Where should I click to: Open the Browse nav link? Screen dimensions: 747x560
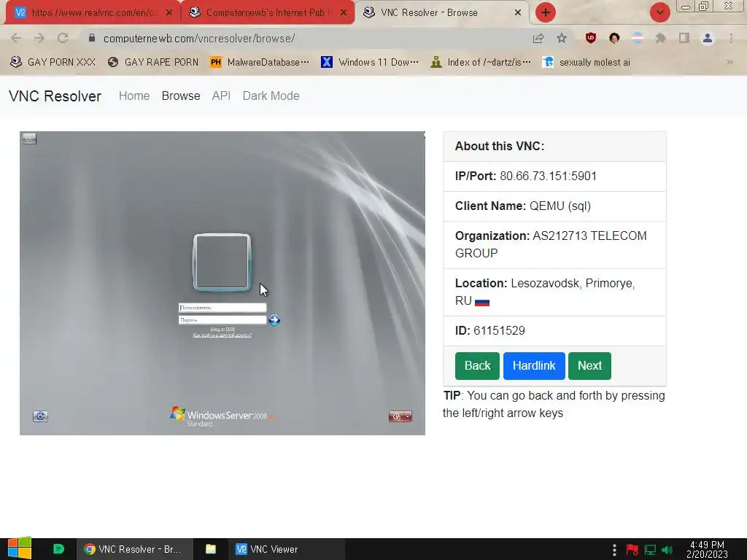click(181, 96)
